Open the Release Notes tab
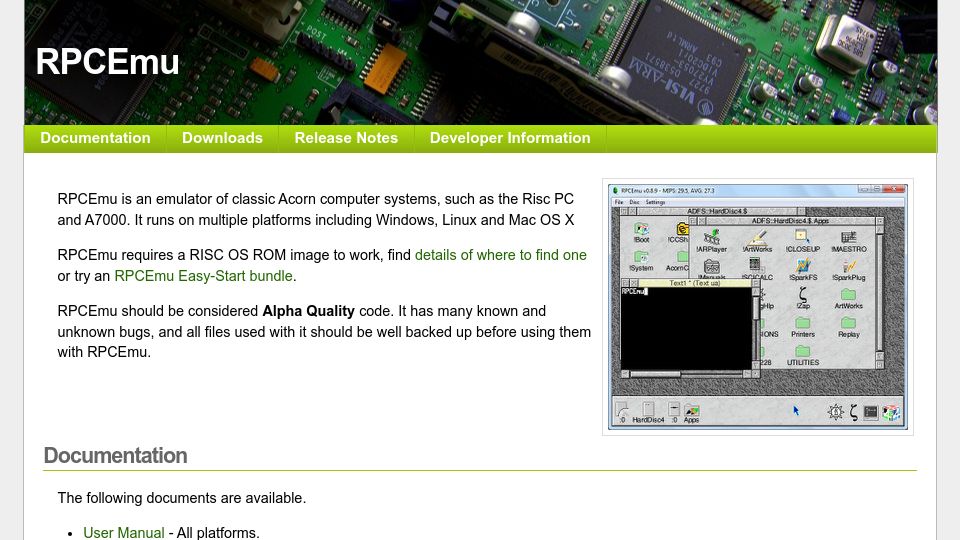The image size is (960, 540). (x=346, y=138)
